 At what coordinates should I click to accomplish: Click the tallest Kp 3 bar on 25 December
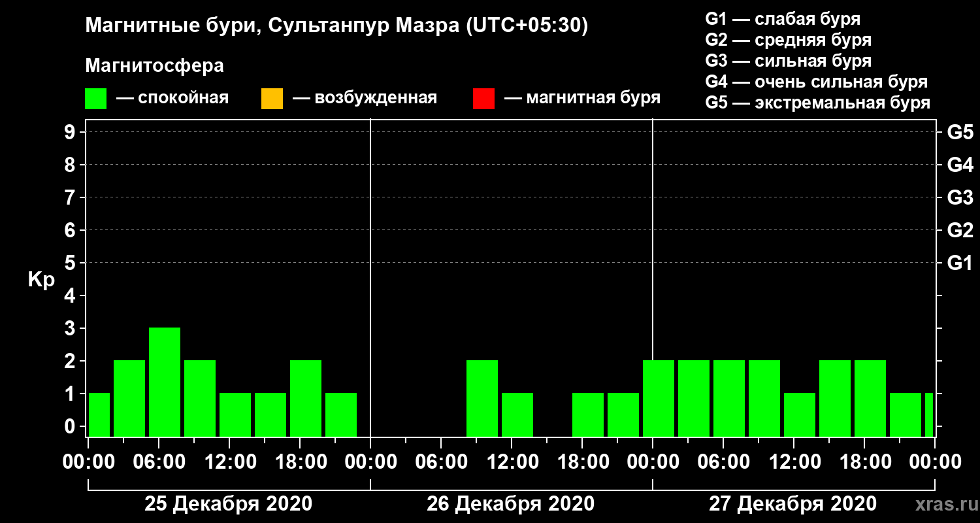point(165,382)
